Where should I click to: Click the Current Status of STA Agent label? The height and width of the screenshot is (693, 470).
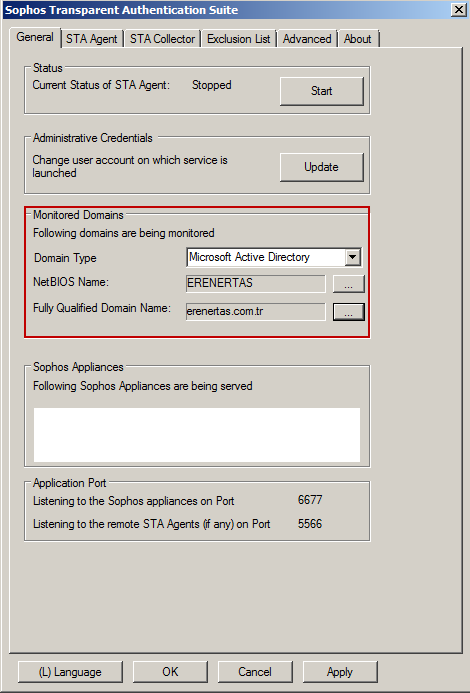101,85
